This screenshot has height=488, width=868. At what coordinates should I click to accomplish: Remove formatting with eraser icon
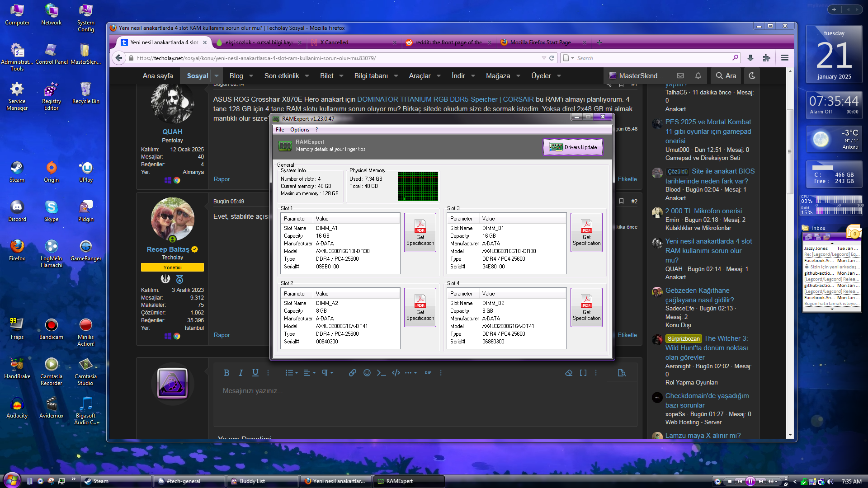coord(569,373)
